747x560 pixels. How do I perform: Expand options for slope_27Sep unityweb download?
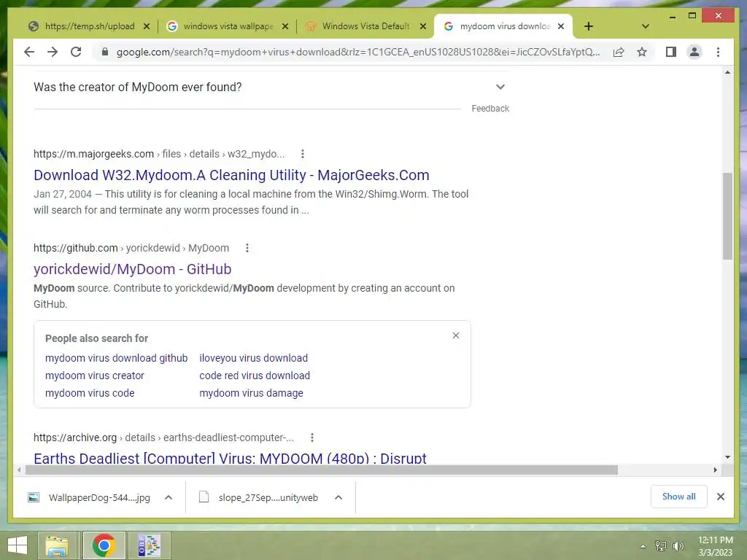pyautogui.click(x=338, y=497)
